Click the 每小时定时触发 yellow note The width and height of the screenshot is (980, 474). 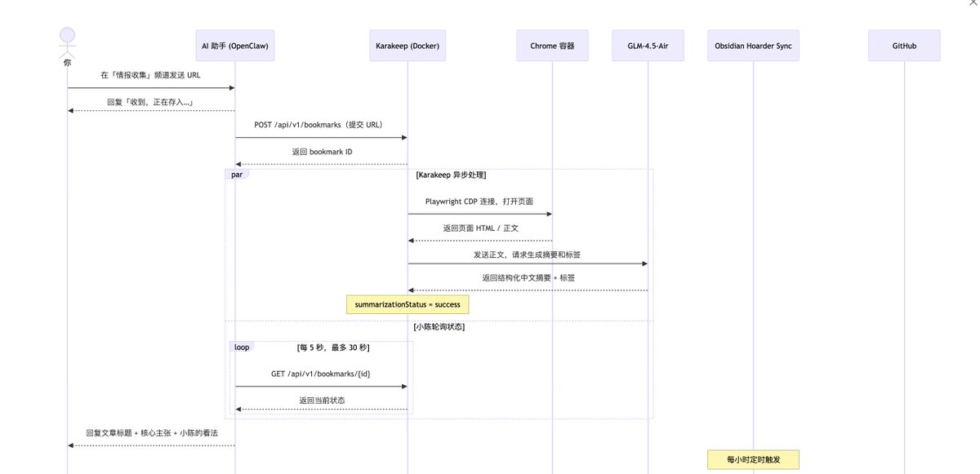point(753,459)
